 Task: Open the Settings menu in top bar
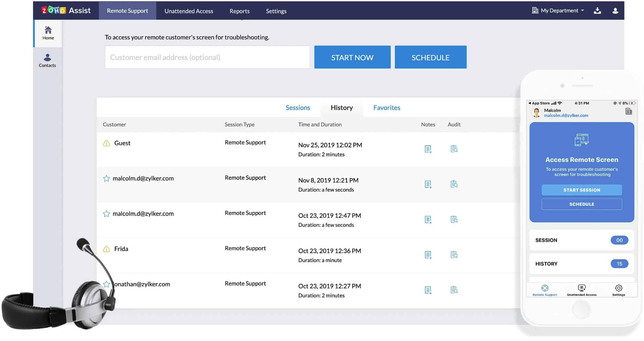coord(276,11)
